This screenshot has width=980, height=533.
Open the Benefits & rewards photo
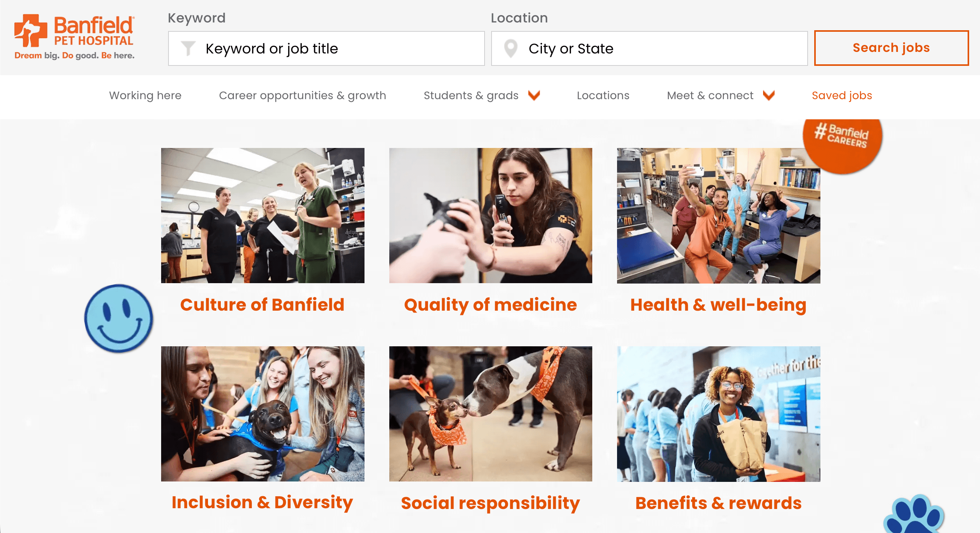point(719,414)
